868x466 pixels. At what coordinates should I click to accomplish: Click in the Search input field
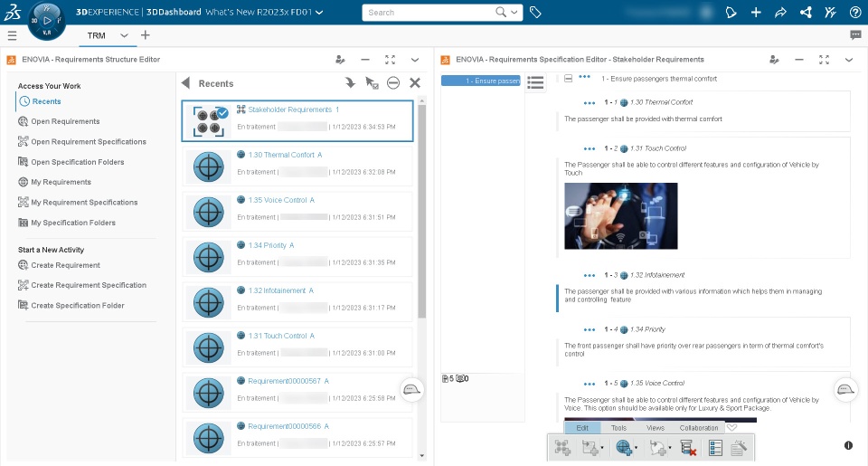(429, 12)
